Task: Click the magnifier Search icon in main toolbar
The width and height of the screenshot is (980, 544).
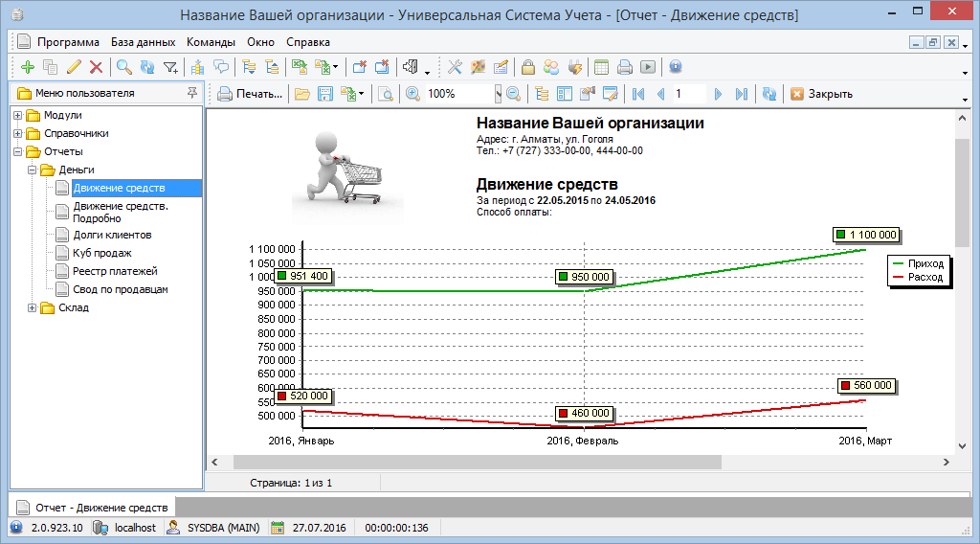Action: 123,67
